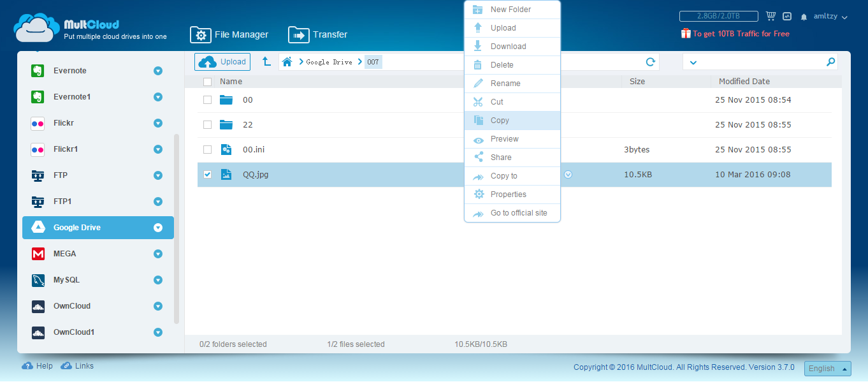Select Flickr1 drive in sidebar

click(98, 149)
